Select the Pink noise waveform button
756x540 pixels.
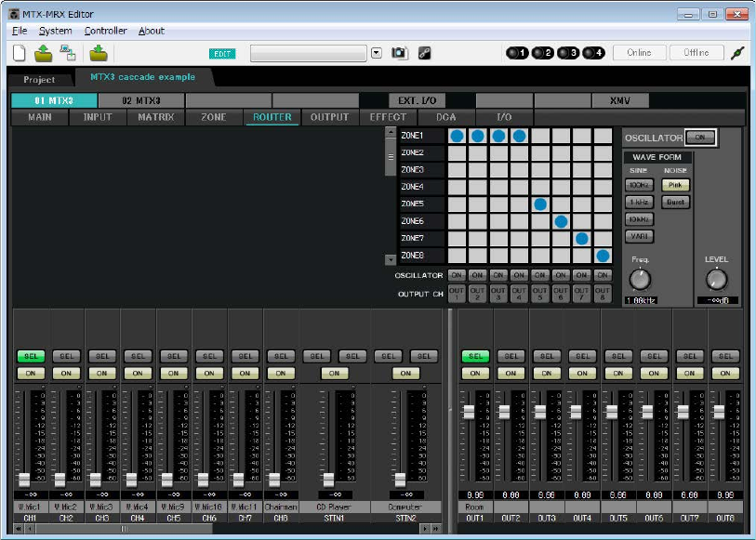[x=674, y=185]
